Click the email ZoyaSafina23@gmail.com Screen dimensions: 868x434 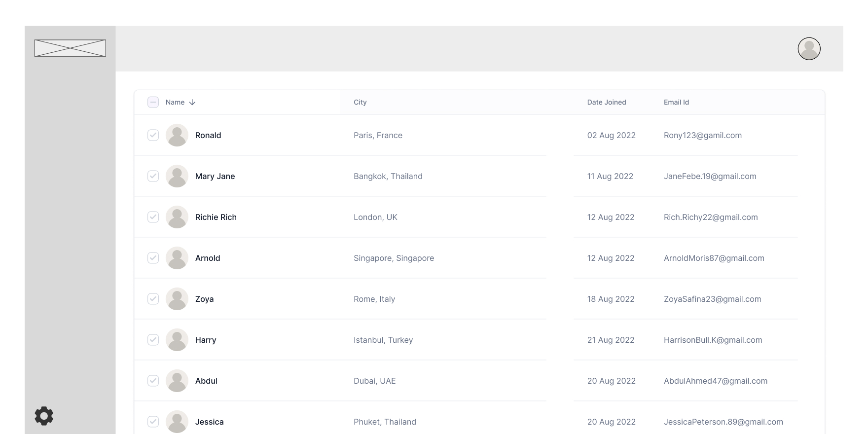point(712,299)
